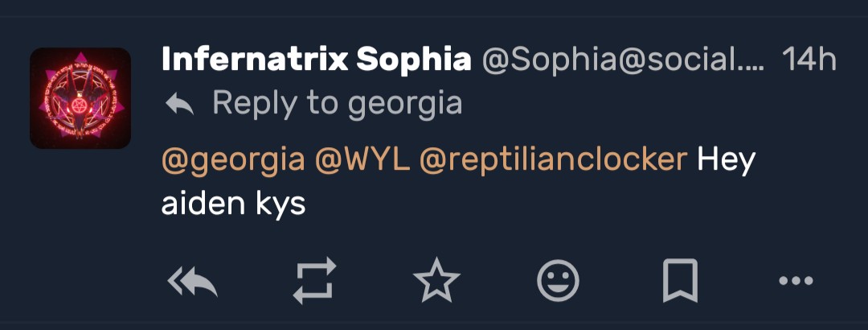The image size is (868, 330).
Task: Click the 'Infernatrix Sophia' display name
Action: coord(316,59)
